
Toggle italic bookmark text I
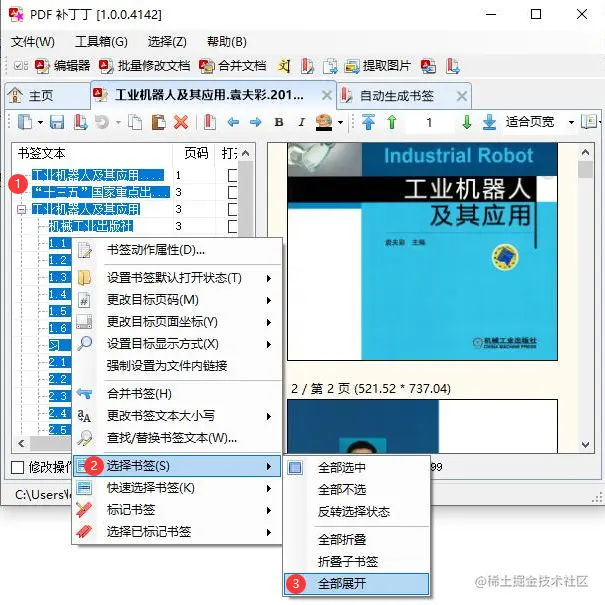(302, 122)
